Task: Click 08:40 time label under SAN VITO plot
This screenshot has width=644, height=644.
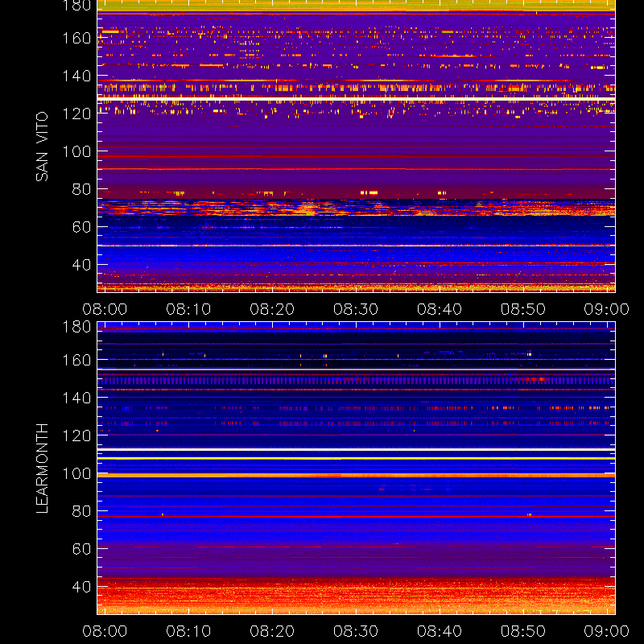Action: tap(440, 309)
